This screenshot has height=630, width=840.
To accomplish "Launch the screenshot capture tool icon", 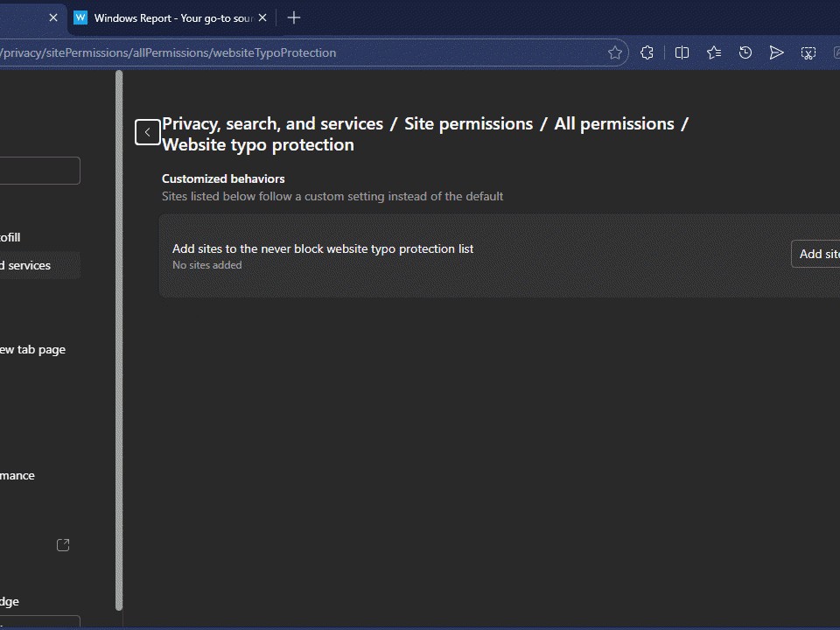I will click(x=808, y=52).
